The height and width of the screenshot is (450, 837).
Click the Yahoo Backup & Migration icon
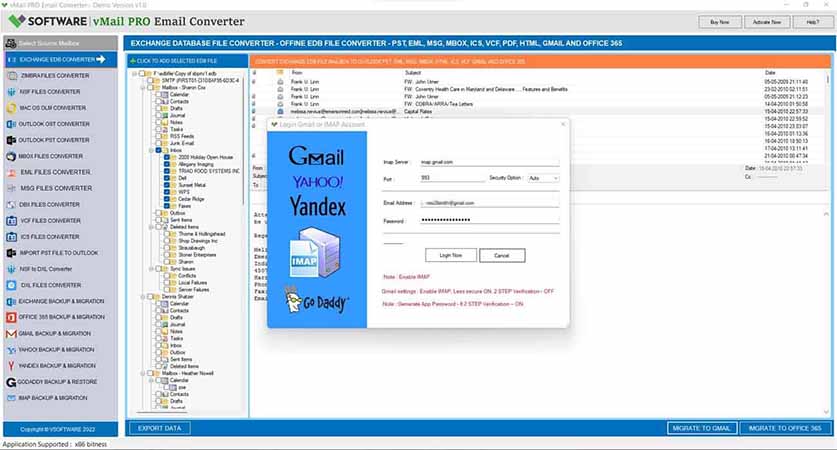pos(11,350)
